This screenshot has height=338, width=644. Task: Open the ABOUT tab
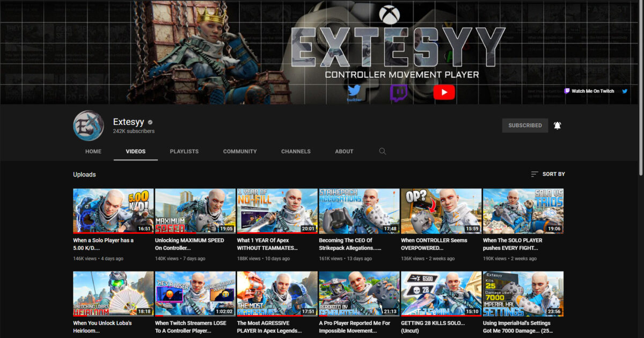coord(343,151)
